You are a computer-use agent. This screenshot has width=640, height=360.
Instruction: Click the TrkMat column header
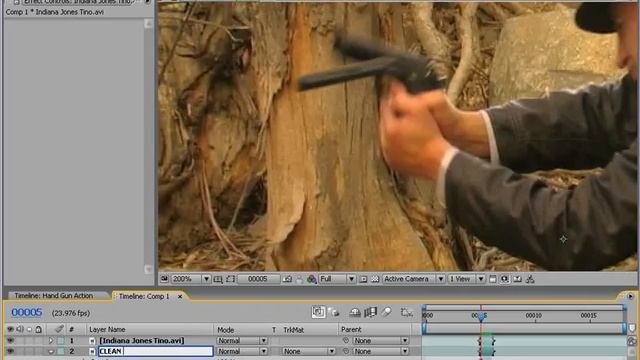coord(293,329)
